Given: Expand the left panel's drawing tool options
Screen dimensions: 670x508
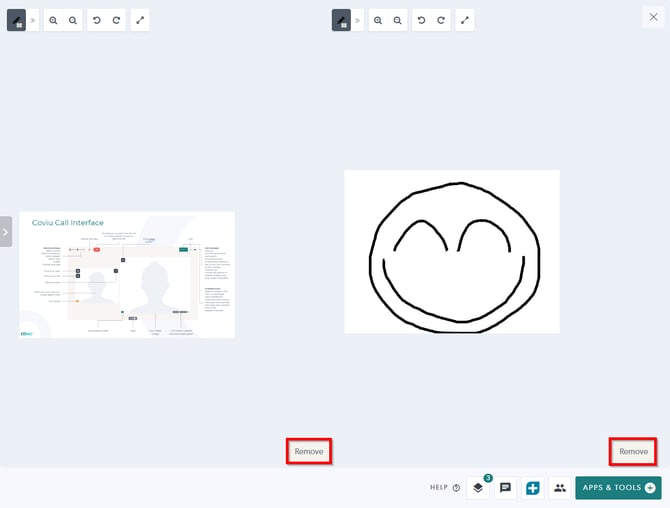Looking at the screenshot, I should pos(32,20).
